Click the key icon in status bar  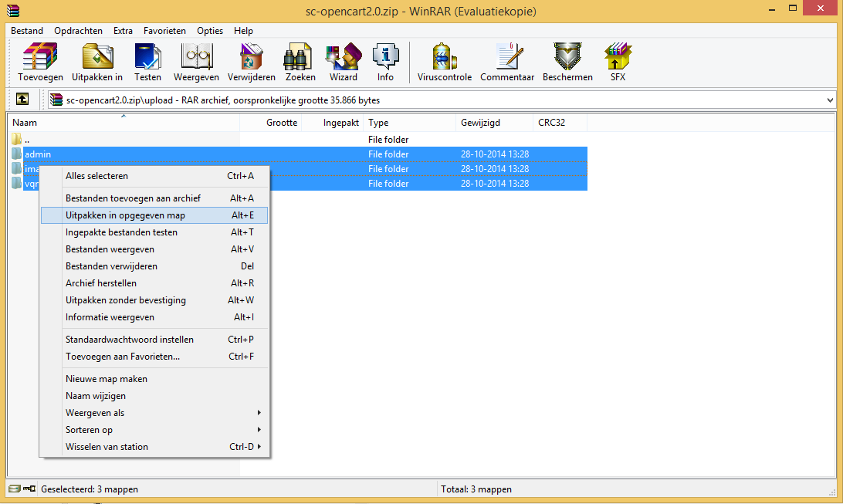tap(29, 489)
